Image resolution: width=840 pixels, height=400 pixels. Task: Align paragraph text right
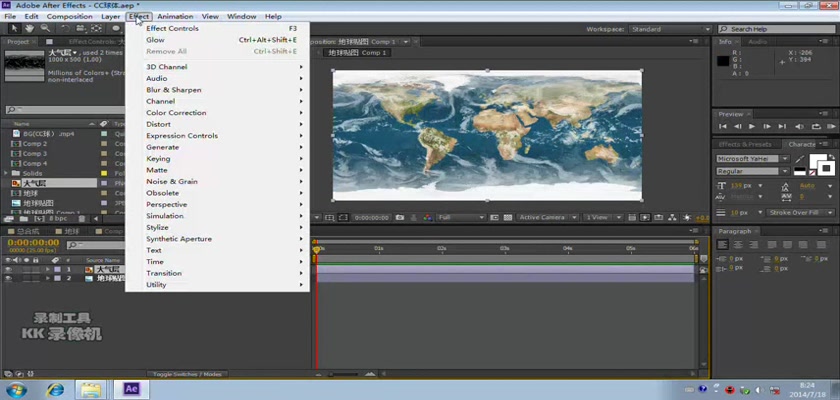click(x=754, y=244)
